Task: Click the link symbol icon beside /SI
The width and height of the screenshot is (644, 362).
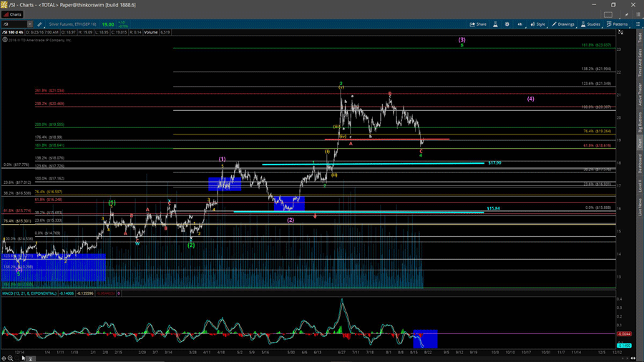Action: coord(39,24)
